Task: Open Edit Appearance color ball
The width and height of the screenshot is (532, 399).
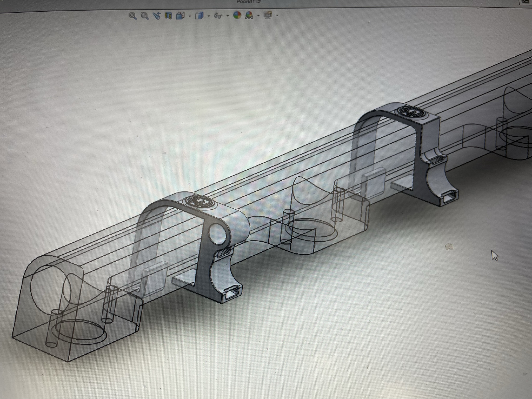Action: click(237, 15)
